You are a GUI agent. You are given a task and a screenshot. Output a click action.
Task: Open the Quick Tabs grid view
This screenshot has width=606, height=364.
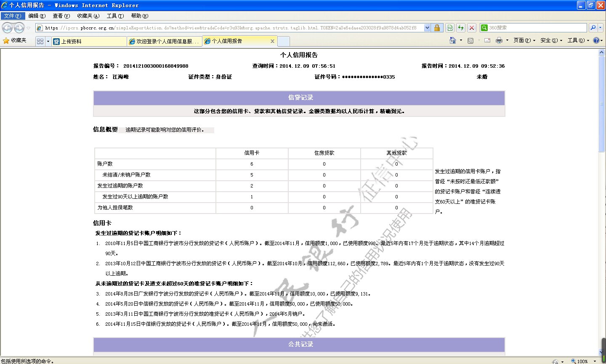(x=40, y=41)
